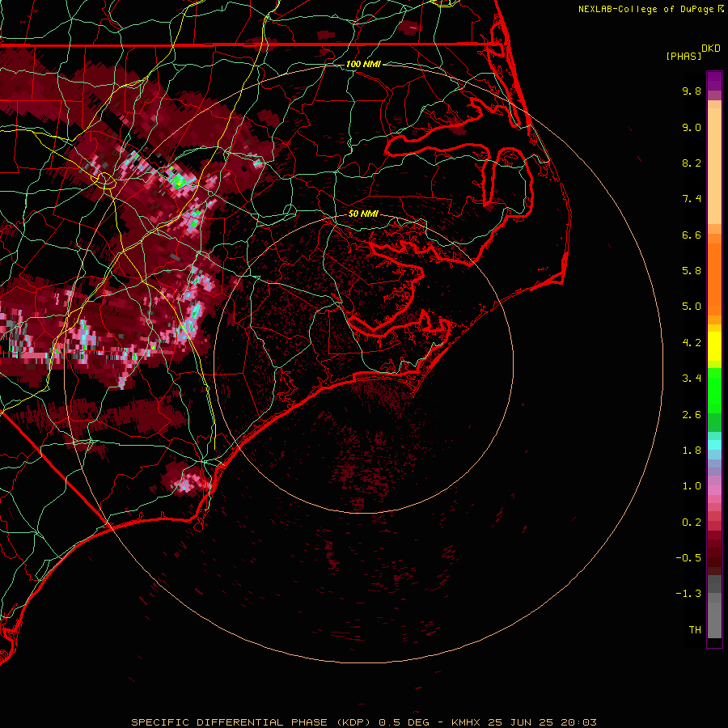The width and height of the screenshot is (728, 728).
Task: Click the -0.5 legend value
Action: (x=688, y=558)
